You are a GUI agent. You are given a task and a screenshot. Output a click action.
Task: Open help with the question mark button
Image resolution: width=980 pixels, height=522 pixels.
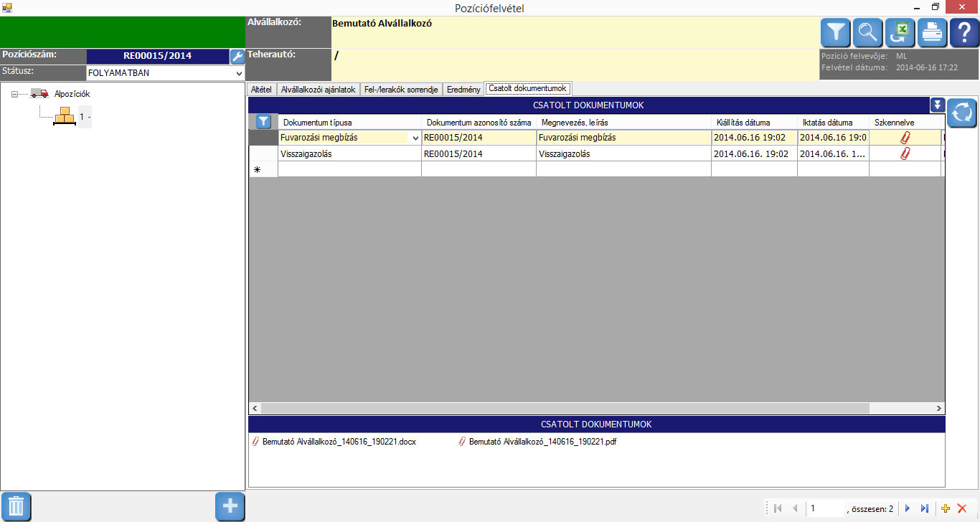point(964,32)
